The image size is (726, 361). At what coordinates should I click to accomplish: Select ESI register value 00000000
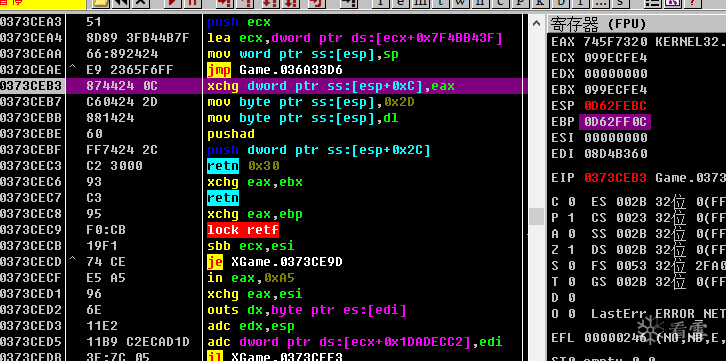tap(616, 137)
